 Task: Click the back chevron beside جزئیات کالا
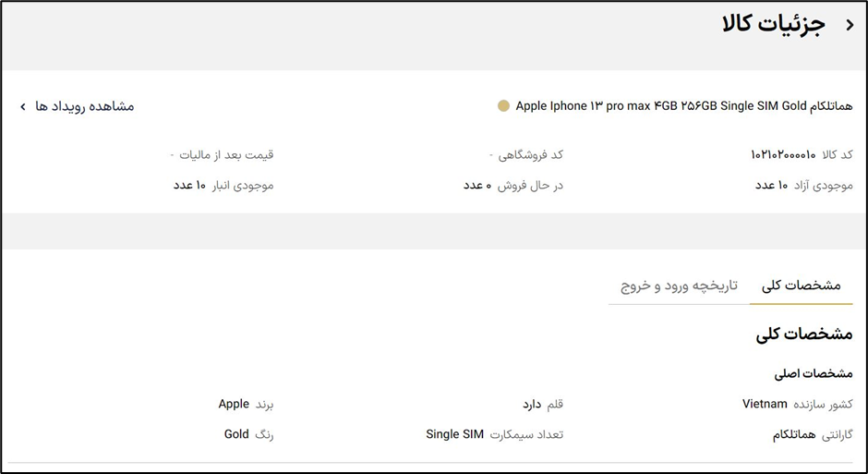[850, 26]
